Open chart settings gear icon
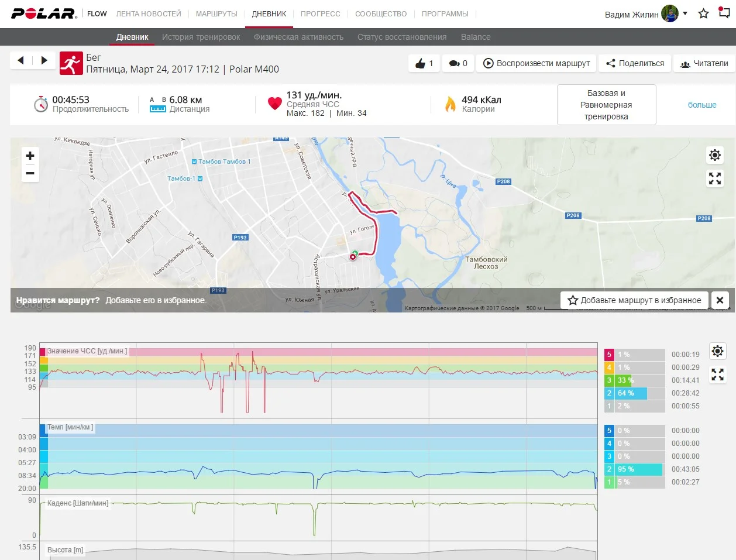Viewport: 736px width, 560px height. click(x=718, y=351)
